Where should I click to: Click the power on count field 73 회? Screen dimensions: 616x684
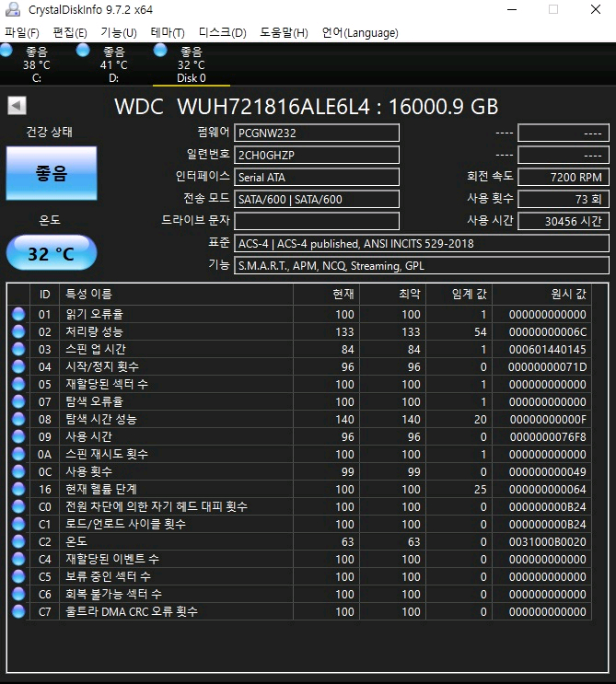[564, 200]
